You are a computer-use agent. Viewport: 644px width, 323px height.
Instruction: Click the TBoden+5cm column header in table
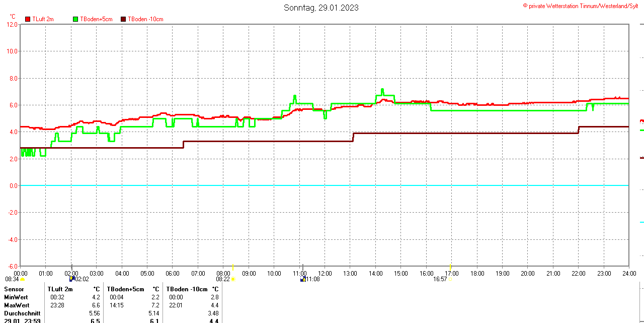[x=125, y=289]
